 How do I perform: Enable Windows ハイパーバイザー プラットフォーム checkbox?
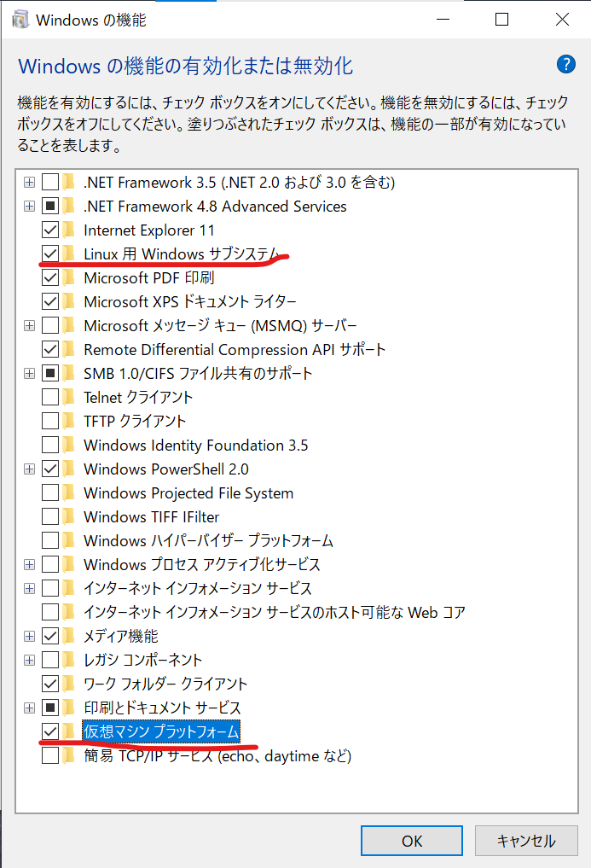click(50, 540)
